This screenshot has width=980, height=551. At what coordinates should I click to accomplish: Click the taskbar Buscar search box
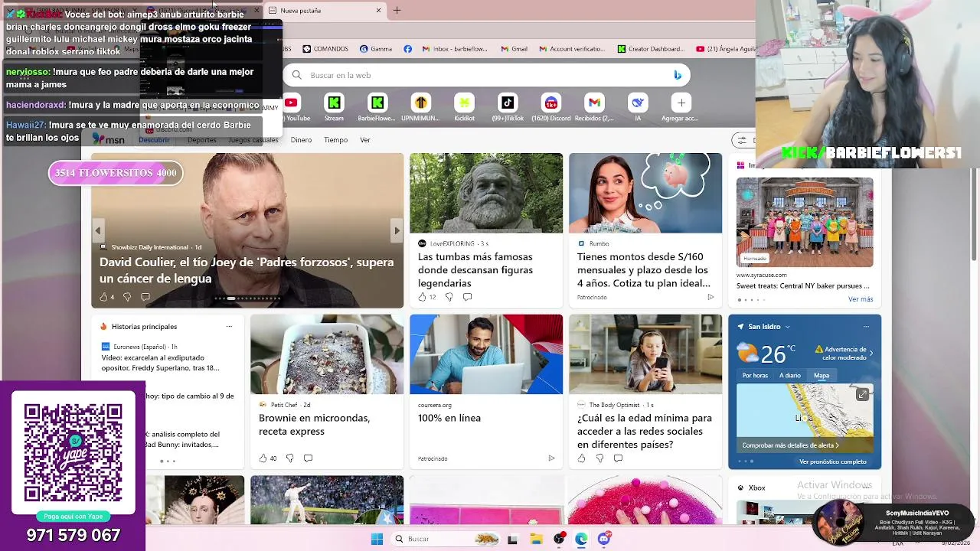[x=444, y=539]
